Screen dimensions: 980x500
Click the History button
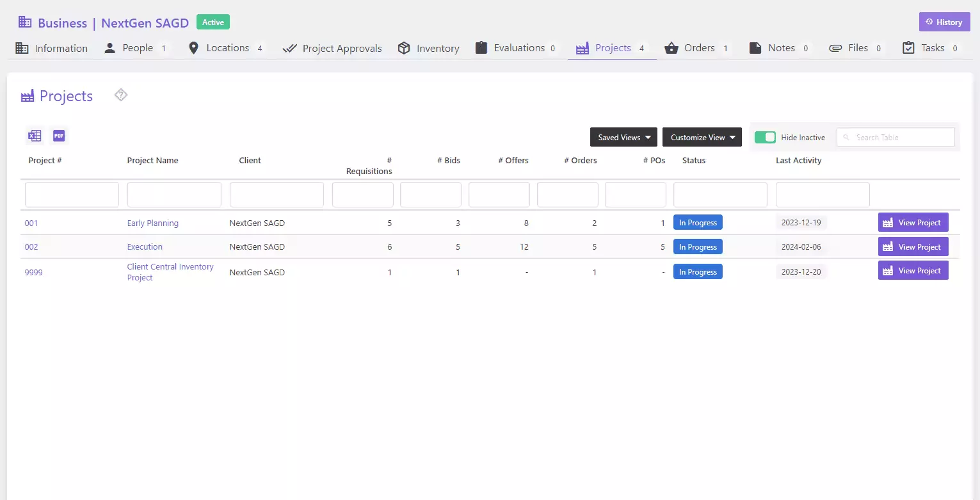(x=944, y=22)
